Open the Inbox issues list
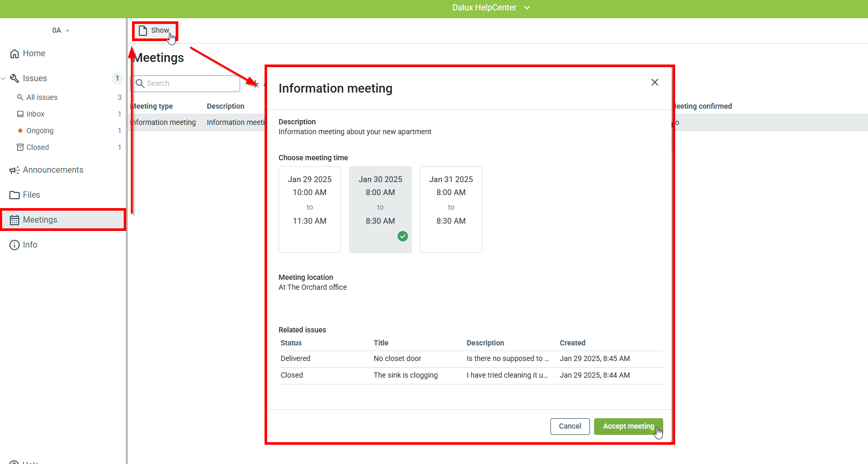868x464 pixels. tap(35, 114)
